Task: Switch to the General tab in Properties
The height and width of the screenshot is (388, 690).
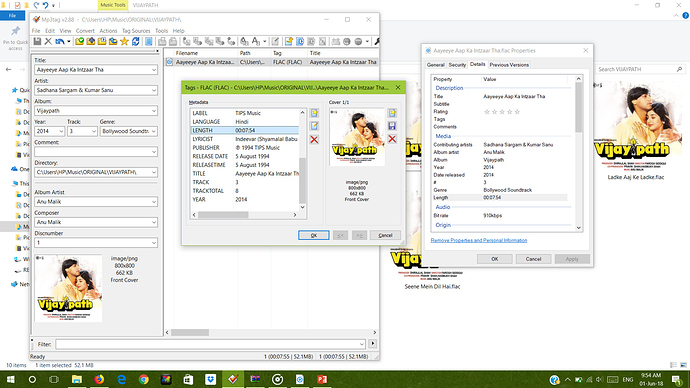Action: coord(435,65)
